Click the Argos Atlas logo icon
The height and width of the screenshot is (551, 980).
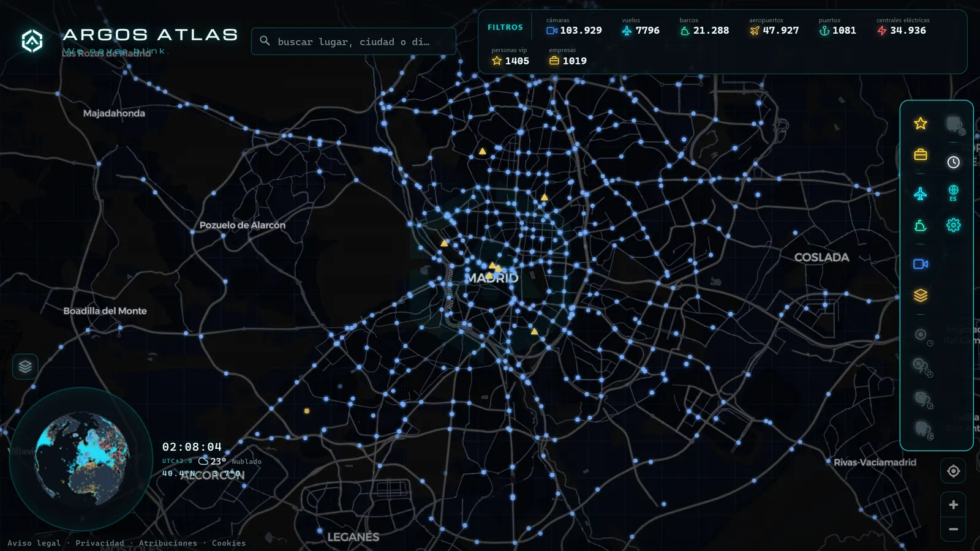pos(32,41)
